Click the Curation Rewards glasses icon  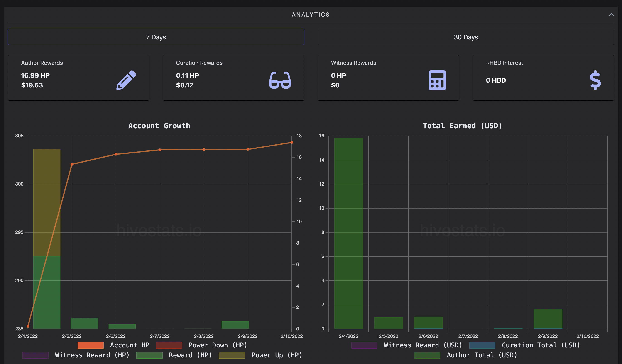pos(280,80)
